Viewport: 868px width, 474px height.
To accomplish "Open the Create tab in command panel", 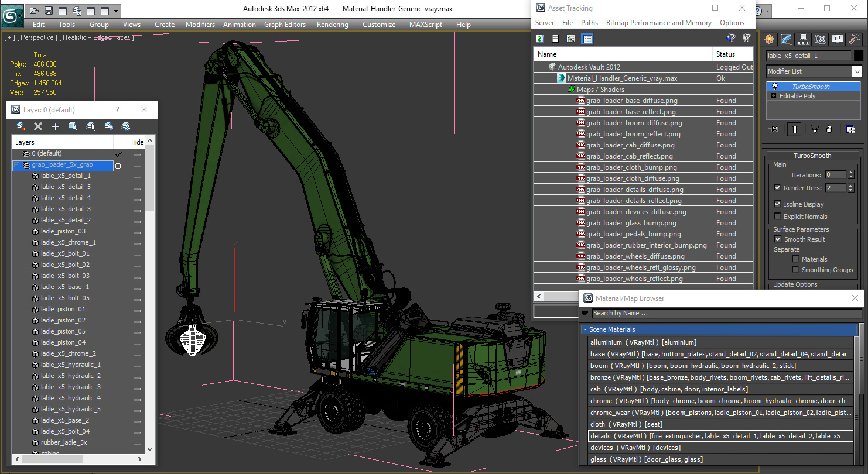I will [x=770, y=39].
